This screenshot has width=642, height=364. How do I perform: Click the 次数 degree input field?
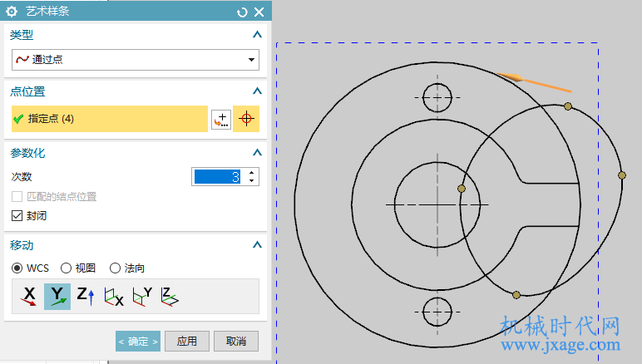[x=217, y=177]
